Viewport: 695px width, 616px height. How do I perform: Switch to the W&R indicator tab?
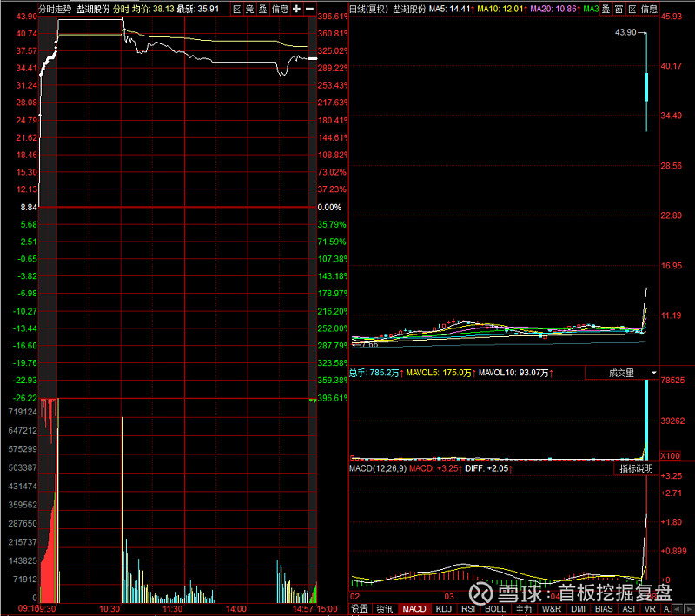pos(552,609)
